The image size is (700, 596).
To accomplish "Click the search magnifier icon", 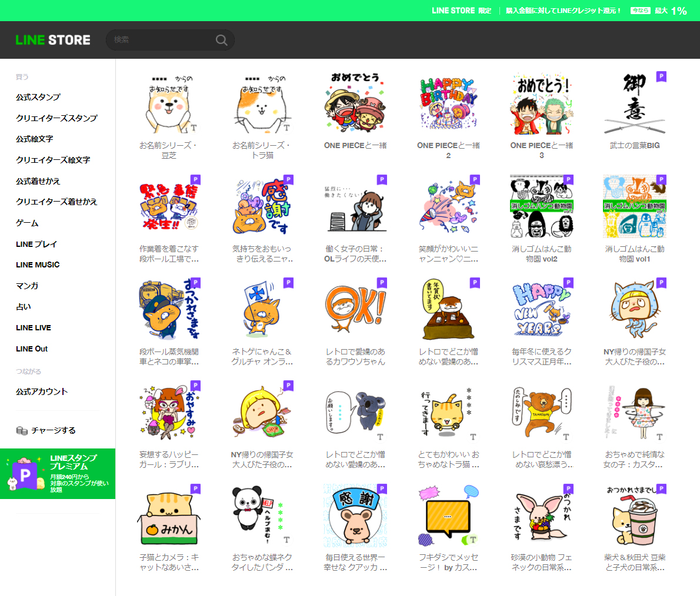I will (221, 40).
